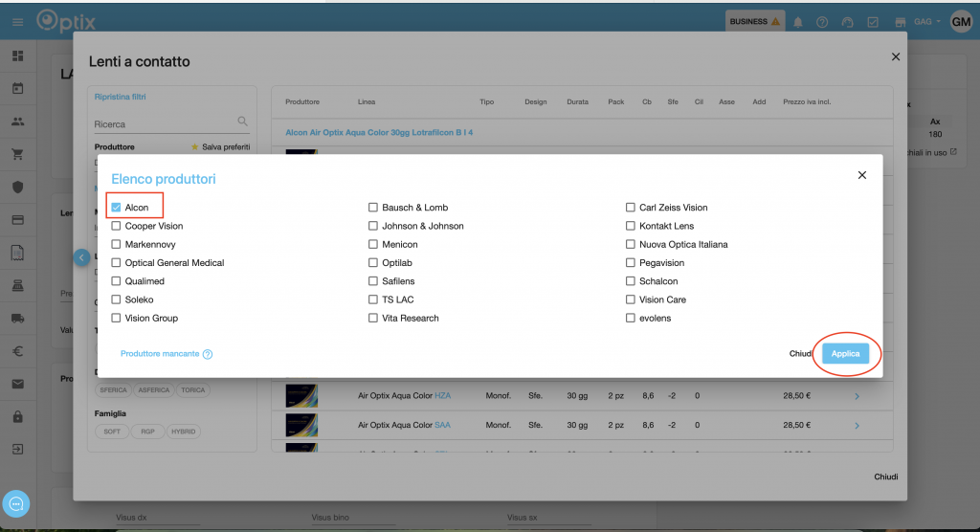
Task: Open the chat bubble widget
Action: coord(17,503)
